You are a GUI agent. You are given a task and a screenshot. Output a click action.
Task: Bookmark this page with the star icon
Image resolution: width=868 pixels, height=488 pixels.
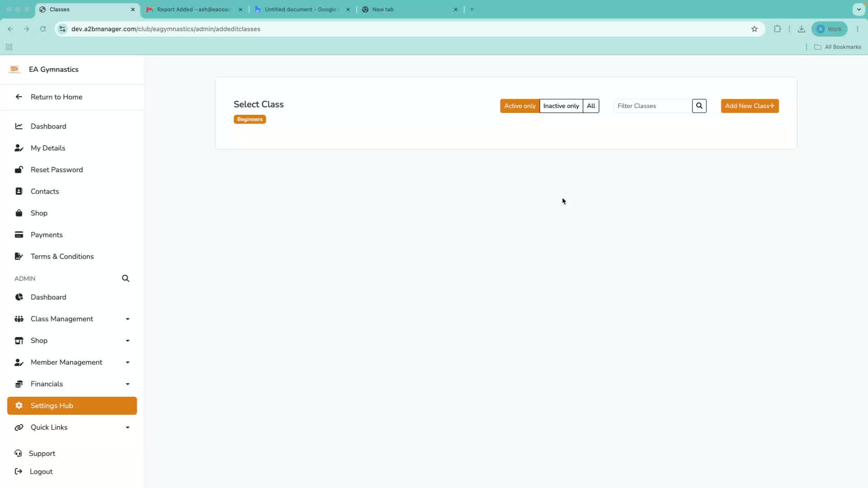coord(754,29)
